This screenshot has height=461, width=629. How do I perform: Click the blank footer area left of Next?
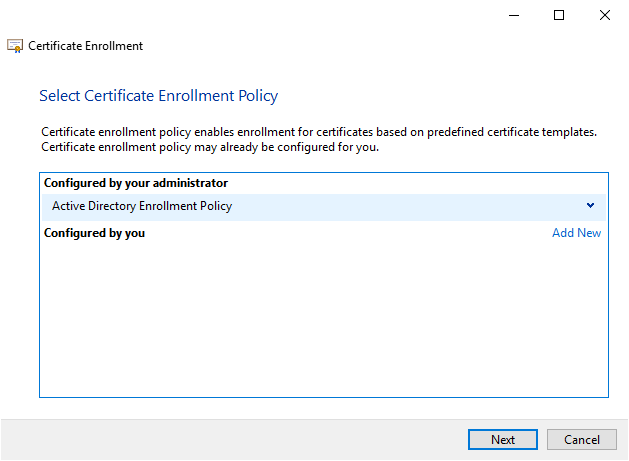(230, 439)
